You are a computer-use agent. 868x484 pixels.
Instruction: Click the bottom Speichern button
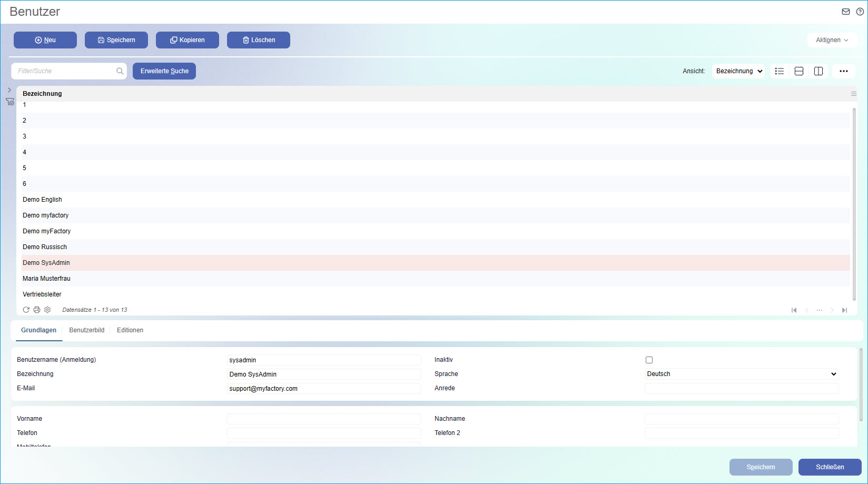point(761,467)
